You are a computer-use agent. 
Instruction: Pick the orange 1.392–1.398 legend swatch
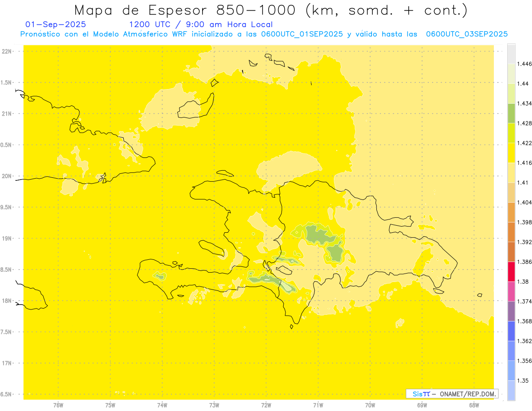click(511, 232)
